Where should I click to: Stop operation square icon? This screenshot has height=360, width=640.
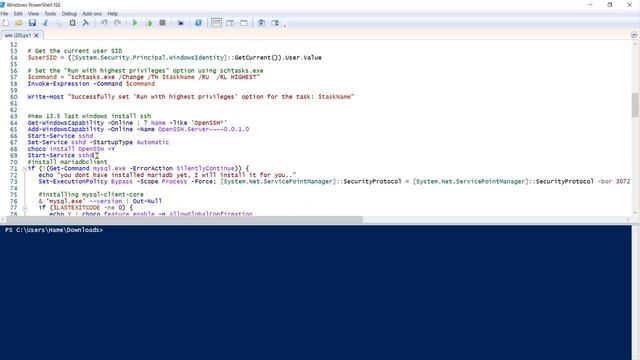(x=162, y=23)
